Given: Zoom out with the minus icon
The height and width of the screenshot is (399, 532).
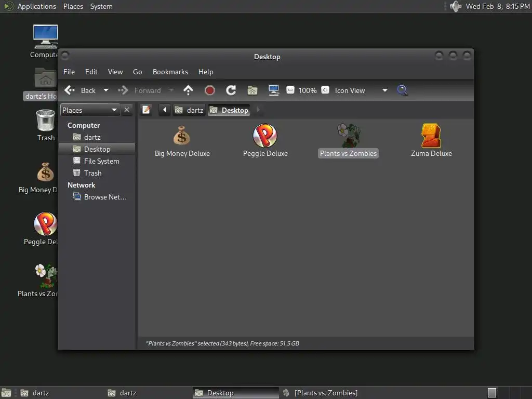Looking at the screenshot, I should click(290, 90).
